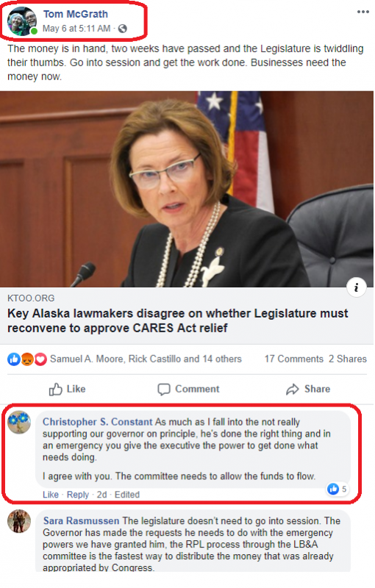This screenshot has width=375, height=588.
Task: View the 2 Shares list
Action: click(348, 359)
